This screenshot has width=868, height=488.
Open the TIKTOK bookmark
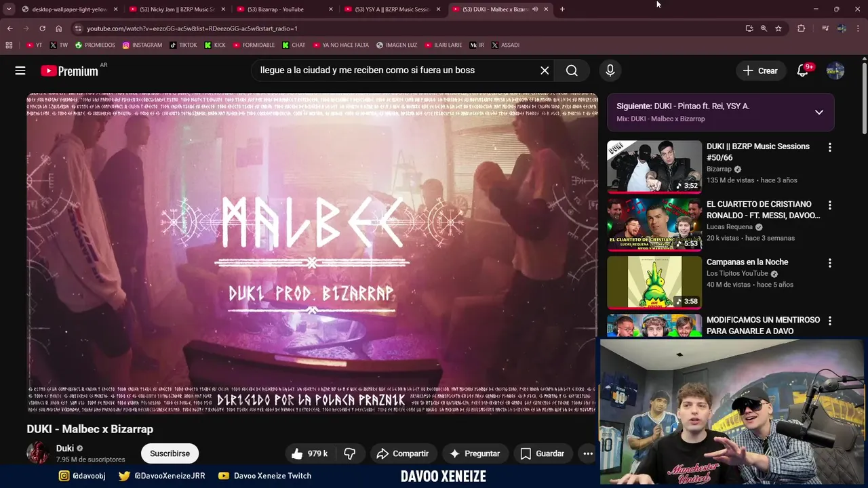183,45
